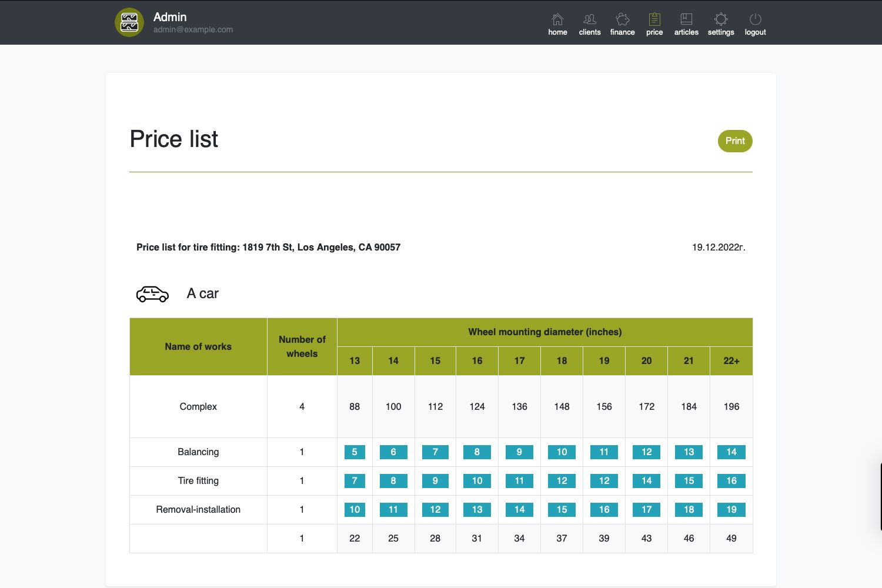Image resolution: width=882 pixels, height=588 pixels.
Task: Edit Removal-installation price 19 for 22+ inch
Action: [731, 510]
